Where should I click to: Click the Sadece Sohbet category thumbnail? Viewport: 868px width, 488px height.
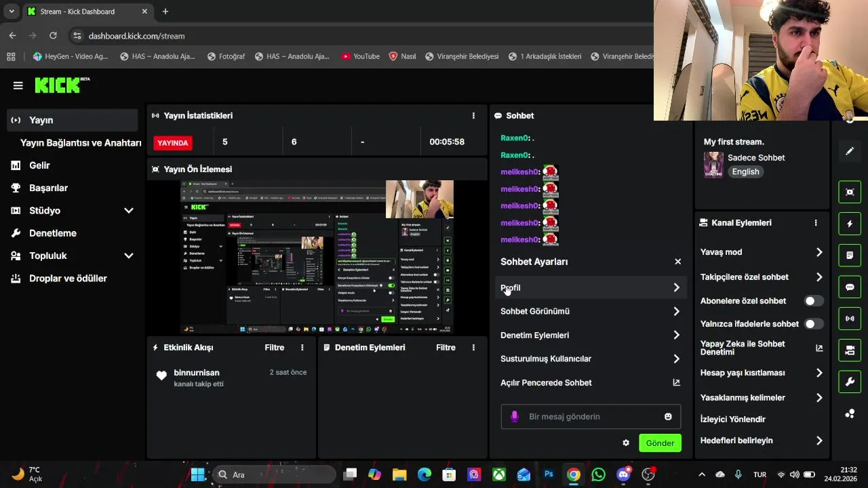click(x=713, y=165)
